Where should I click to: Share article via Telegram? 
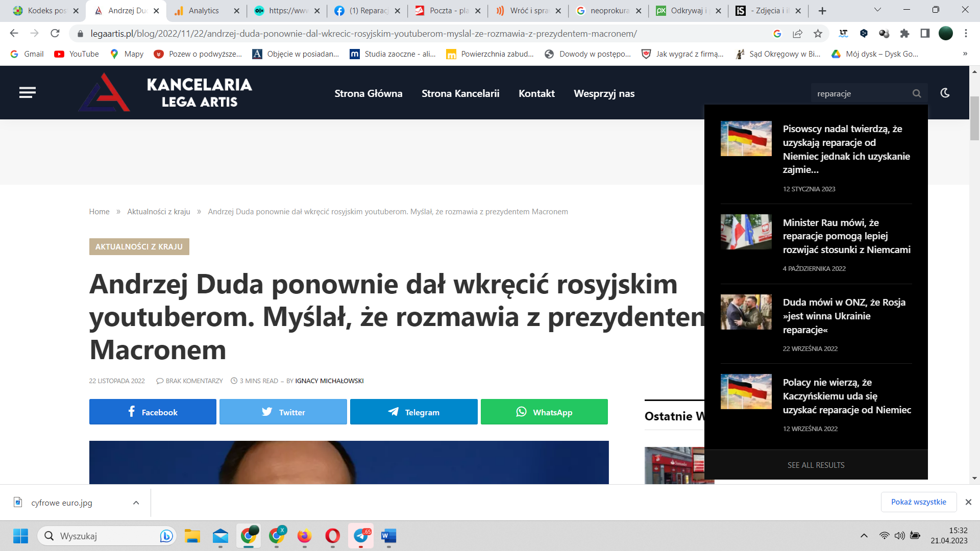click(413, 412)
